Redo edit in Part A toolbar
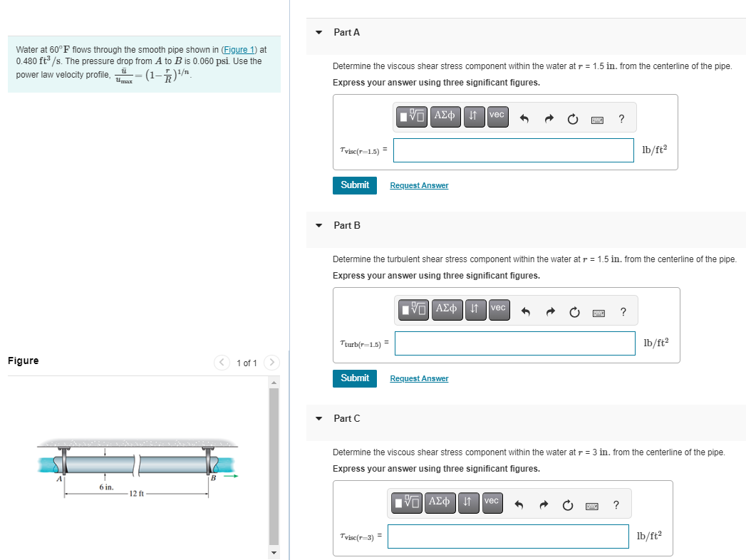This screenshot has height=560, width=746. (549, 118)
